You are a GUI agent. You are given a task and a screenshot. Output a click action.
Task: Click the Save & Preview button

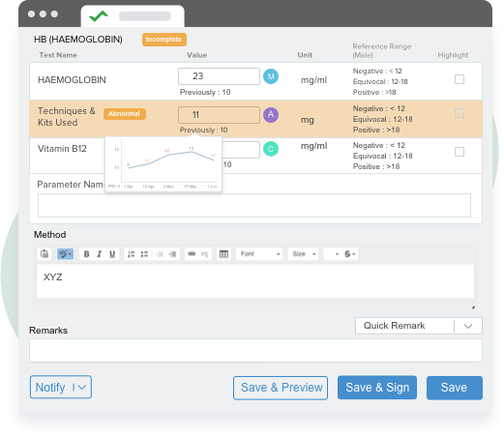click(281, 388)
